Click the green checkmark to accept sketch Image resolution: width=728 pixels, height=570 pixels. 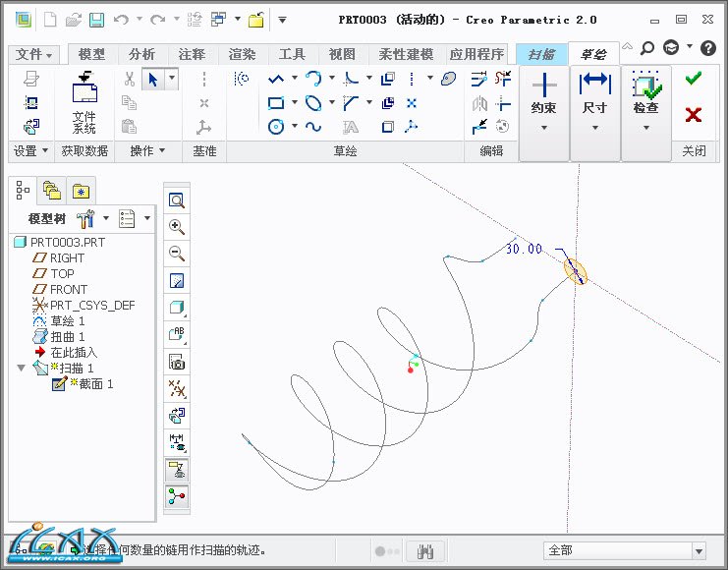[694, 79]
